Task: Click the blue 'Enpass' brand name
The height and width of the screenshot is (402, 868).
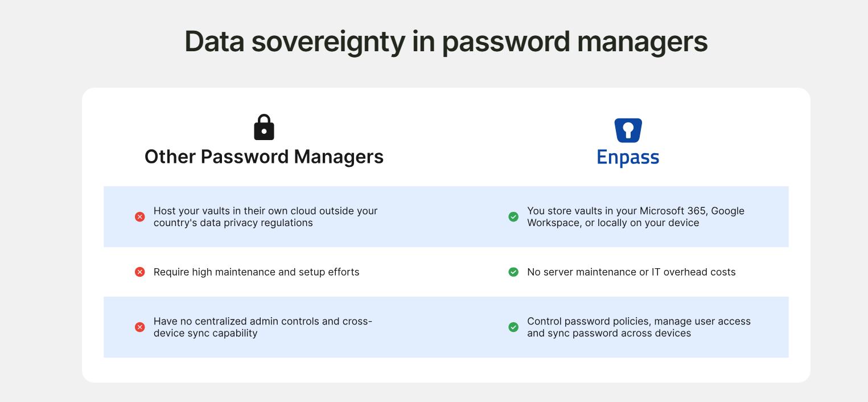Action: tap(628, 157)
